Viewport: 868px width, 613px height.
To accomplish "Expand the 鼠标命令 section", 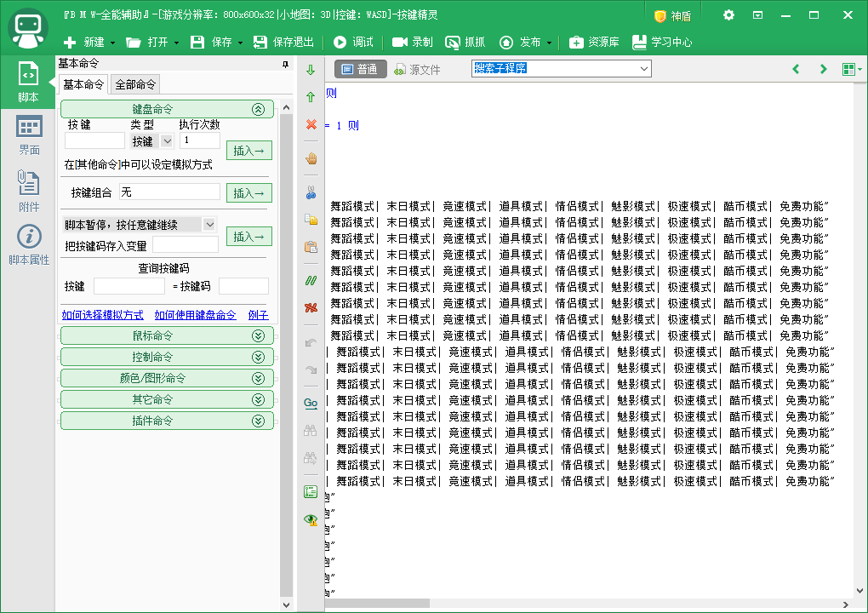I will [x=167, y=335].
